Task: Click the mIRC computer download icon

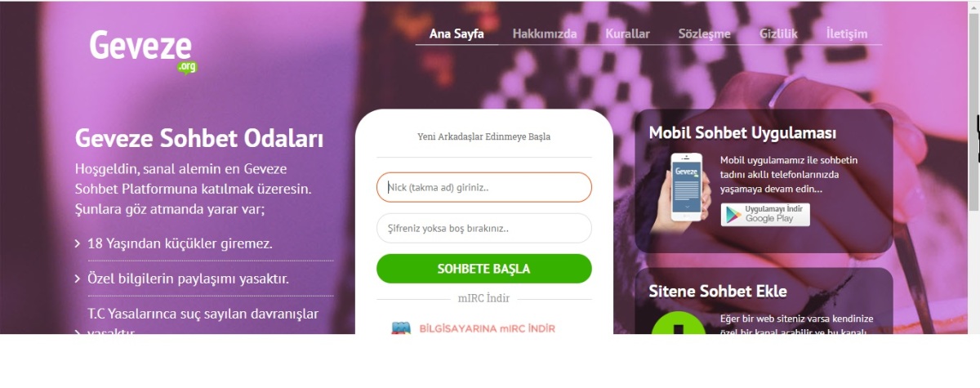Action: tap(401, 328)
